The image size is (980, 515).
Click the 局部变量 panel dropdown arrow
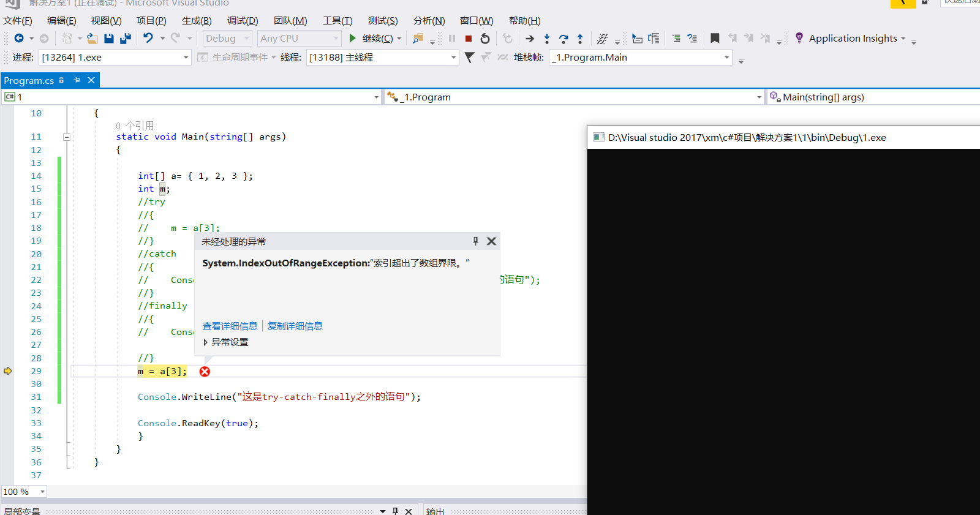[383, 511]
